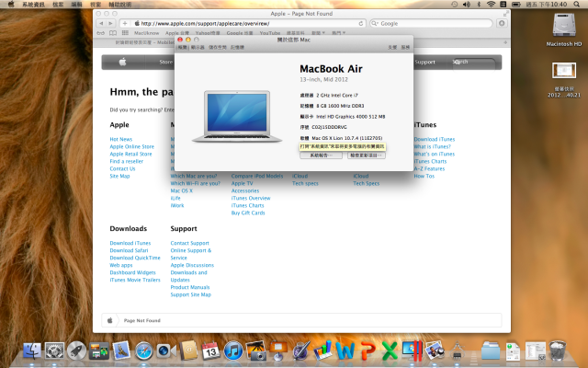
Task: Focus the Google search field
Action: pyautogui.click(x=431, y=23)
